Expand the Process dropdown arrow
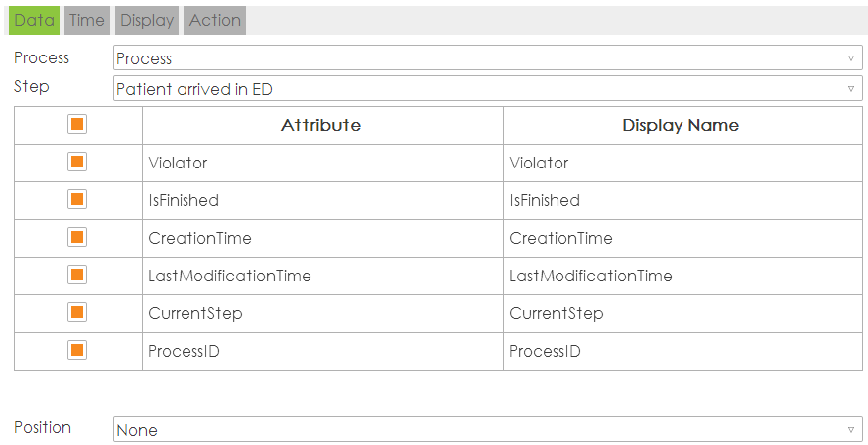Viewport: 868px width, 445px height. coord(850,58)
